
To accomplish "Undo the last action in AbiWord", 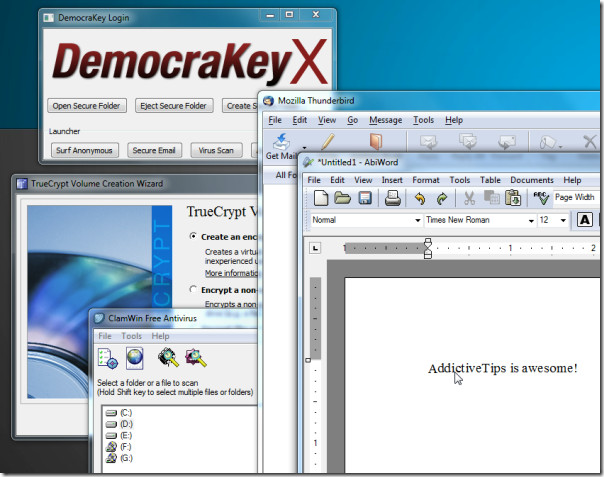I will (420, 198).
